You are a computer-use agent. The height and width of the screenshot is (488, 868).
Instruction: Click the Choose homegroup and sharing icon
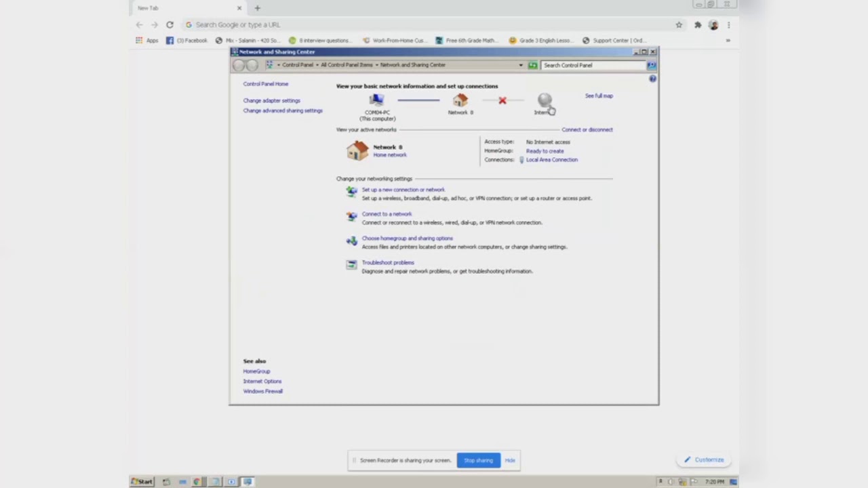coord(351,241)
